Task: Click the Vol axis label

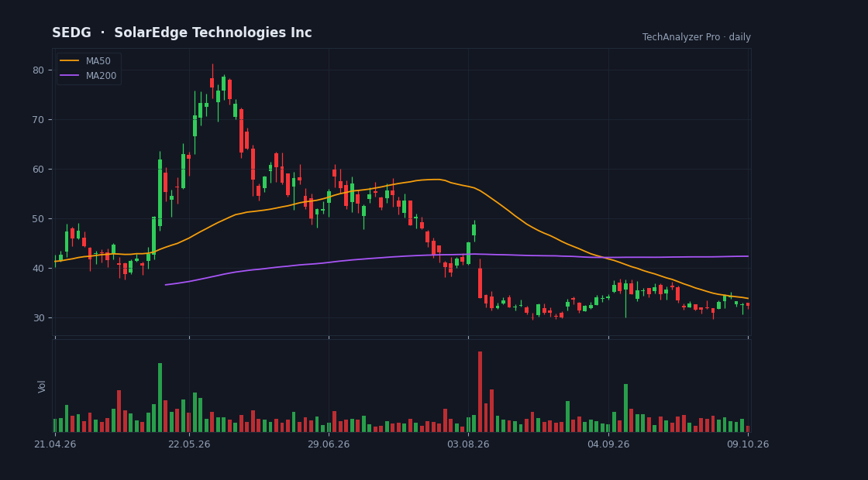Action: (42, 386)
